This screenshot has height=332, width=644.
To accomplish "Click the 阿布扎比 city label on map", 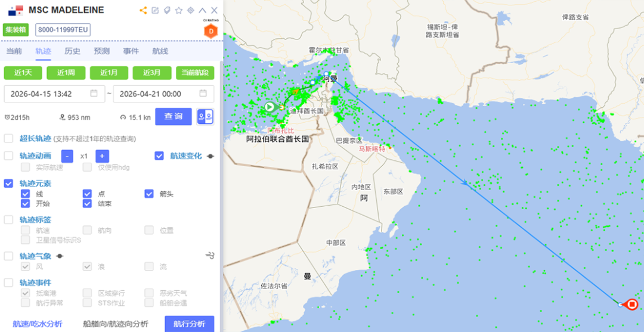I will click(x=281, y=131).
